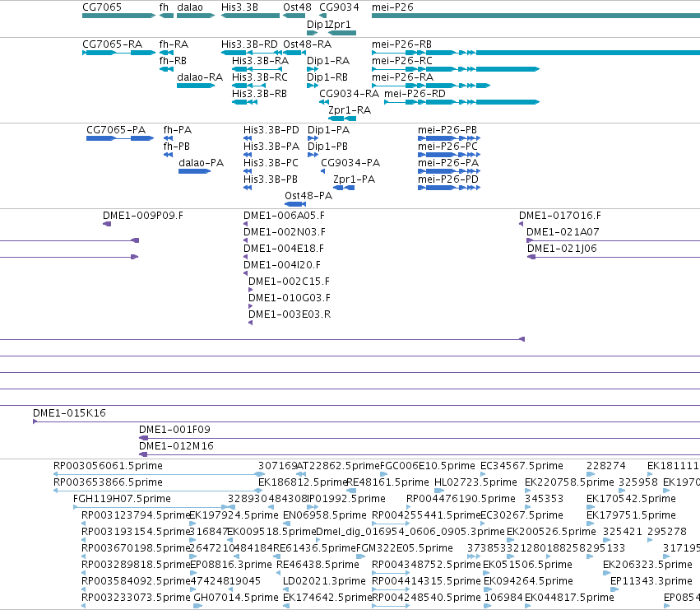The width and height of the screenshot is (700, 610).
Task: Click the fh gene label
Action: pyautogui.click(x=164, y=7)
